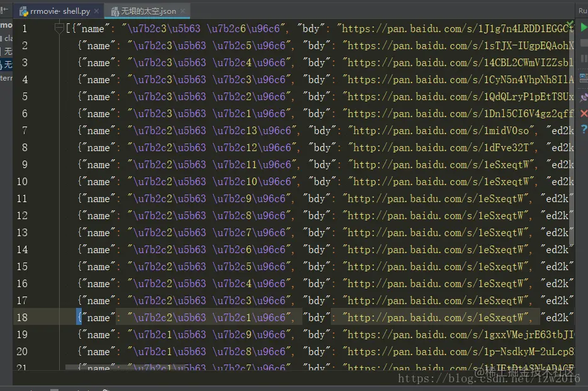Click the name value \u7b2c13\u96c6 on line 7
Image resolution: width=588 pixels, height=391 pixels.
pyautogui.click(x=252, y=131)
